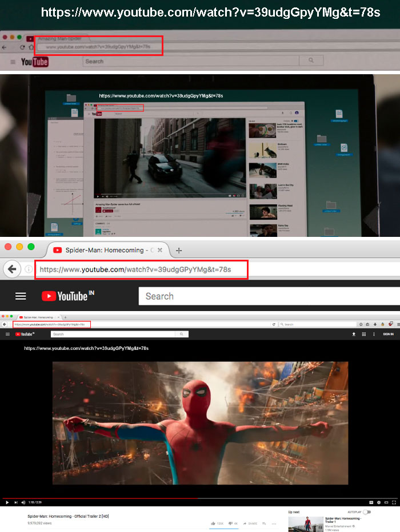The width and height of the screenshot is (400, 532).
Task: Bookmark the page with the star icon in bottom Firefox toolbar
Action: 361,324
